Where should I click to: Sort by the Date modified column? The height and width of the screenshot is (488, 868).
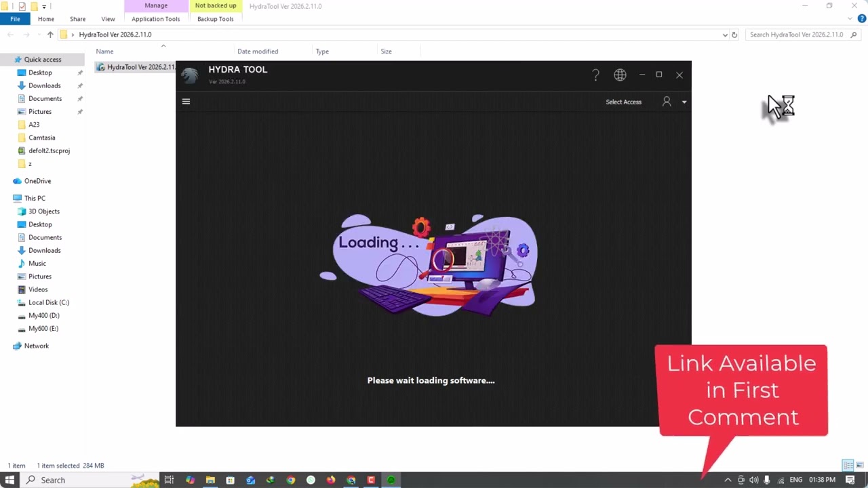pyautogui.click(x=258, y=52)
